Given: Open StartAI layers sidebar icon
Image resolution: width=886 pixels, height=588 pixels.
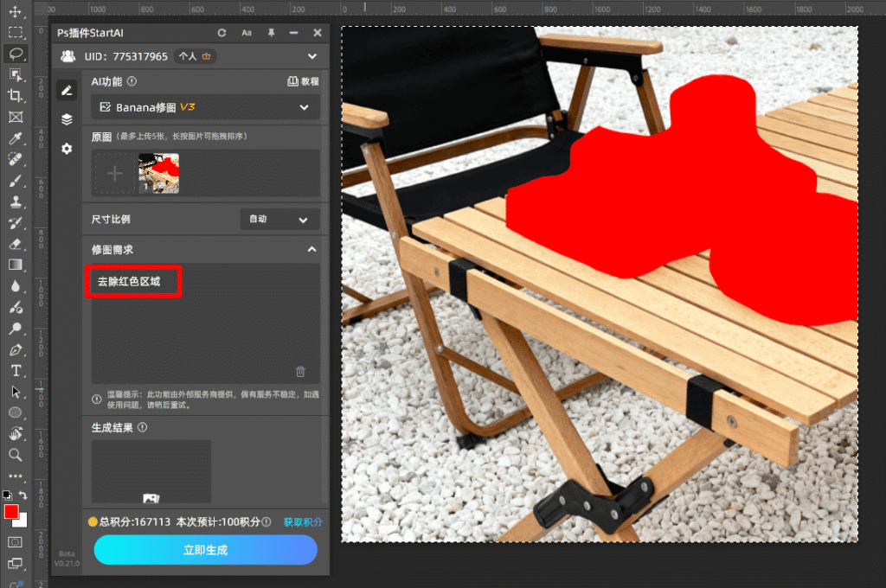Looking at the screenshot, I should (67, 119).
